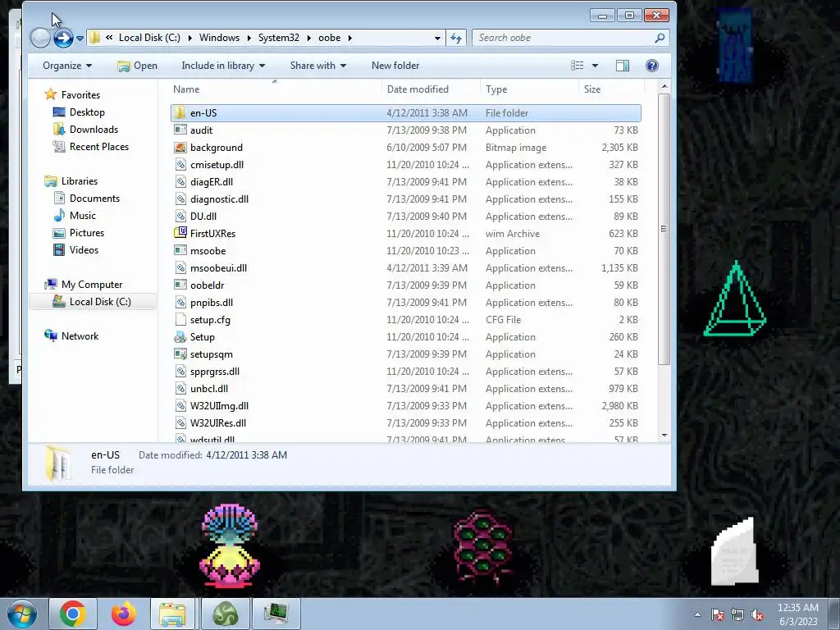Expand the Share with menu
The image size is (840, 630).
tap(318, 66)
